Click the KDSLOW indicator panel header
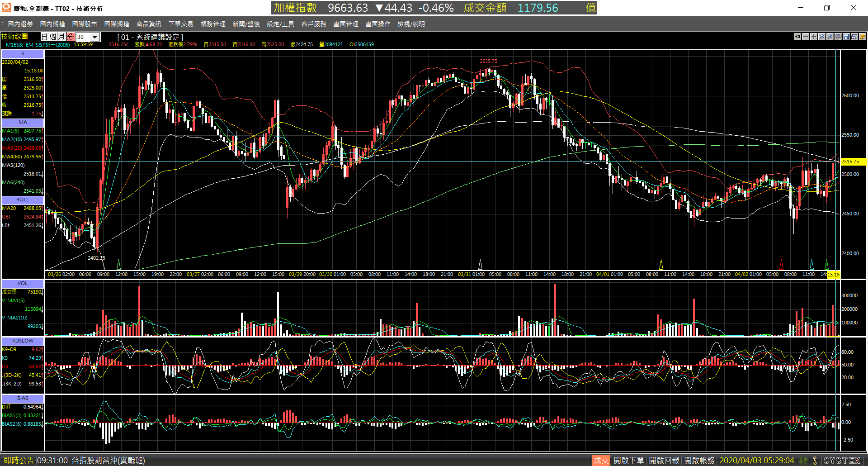Image resolution: width=868 pixels, height=466 pixels. 23,341
